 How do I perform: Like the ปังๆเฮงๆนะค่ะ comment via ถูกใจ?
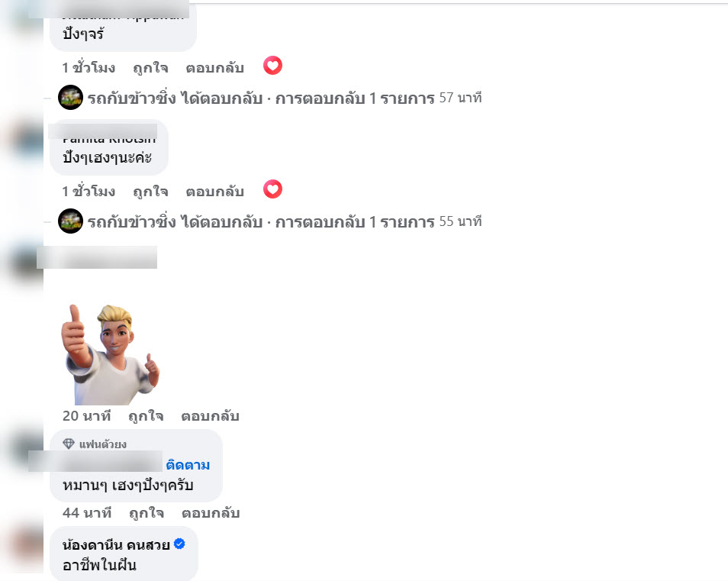150,192
